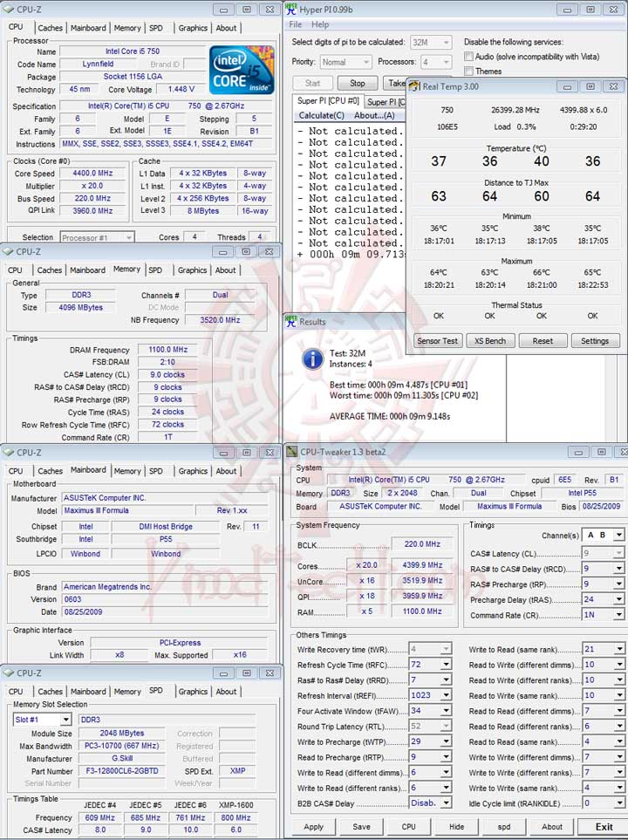Switch to Caches tab in top CPU-Z window
The width and height of the screenshot is (628, 840).
[x=51, y=28]
